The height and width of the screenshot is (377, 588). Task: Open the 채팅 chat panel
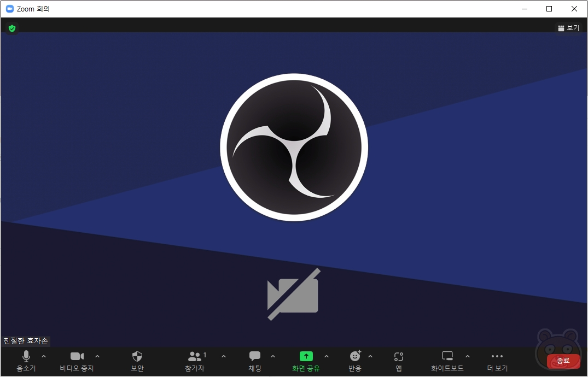[x=255, y=361]
